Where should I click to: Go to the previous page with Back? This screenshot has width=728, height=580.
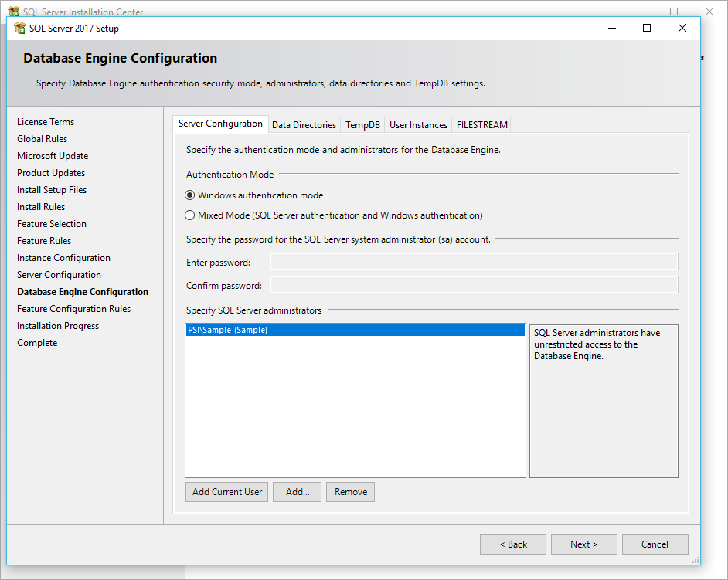pos(513,544)
